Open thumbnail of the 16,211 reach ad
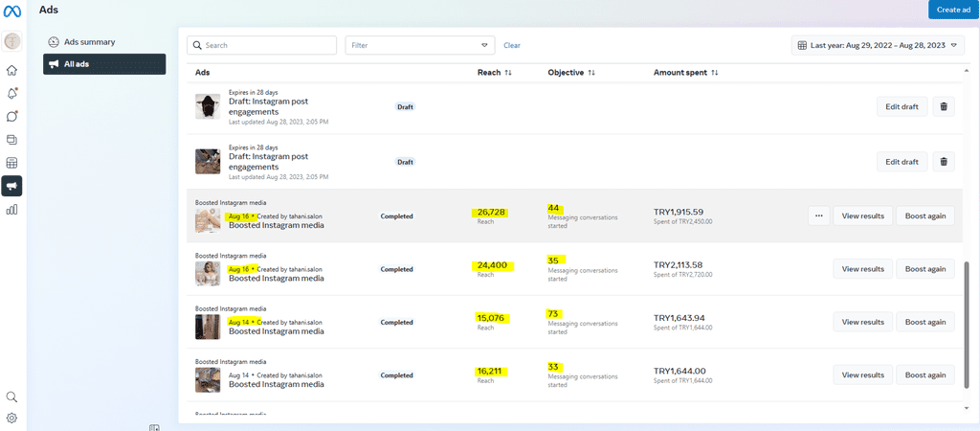The width and height of the screenshot is (980, 431). (x=208, y=379)
